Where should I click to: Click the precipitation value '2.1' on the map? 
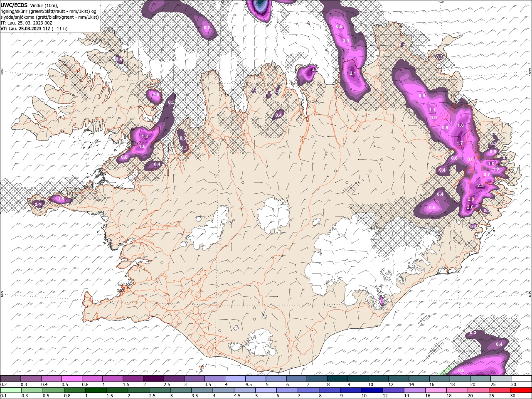[353, 74]
